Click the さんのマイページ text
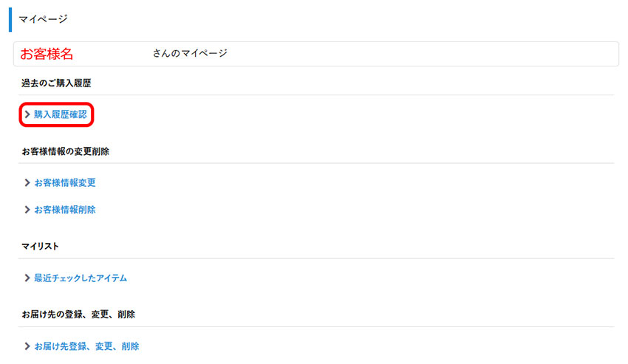Image resolution: width=628 pixels, height=364 pixels. coord(190,53)
